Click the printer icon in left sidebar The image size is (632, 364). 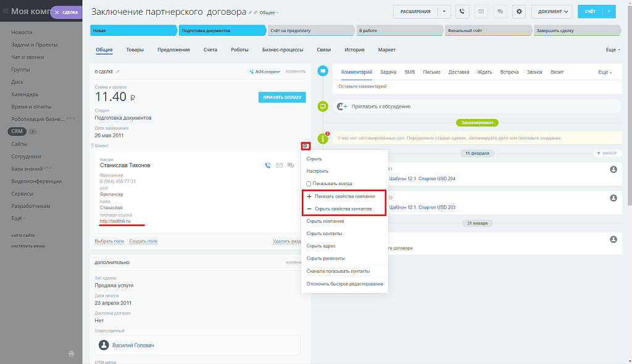tap(71, 354)
